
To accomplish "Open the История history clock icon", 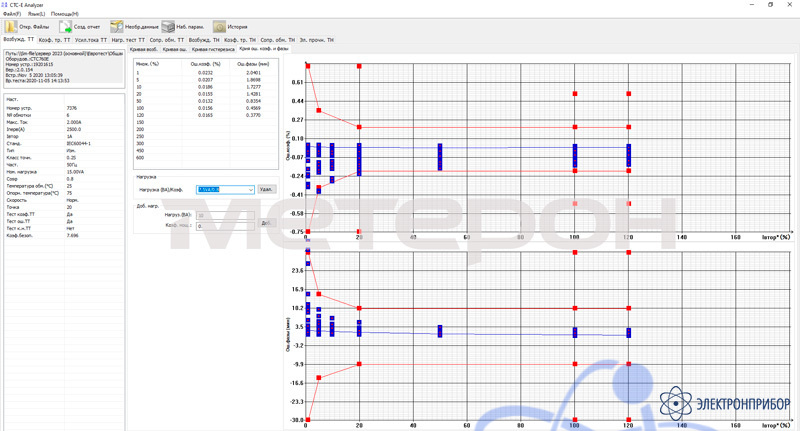I will point(218,27).
